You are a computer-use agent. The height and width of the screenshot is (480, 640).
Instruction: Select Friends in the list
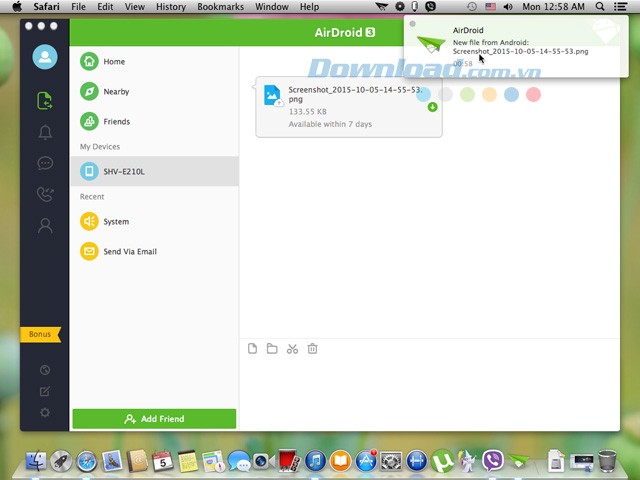[x=154, y=122]
